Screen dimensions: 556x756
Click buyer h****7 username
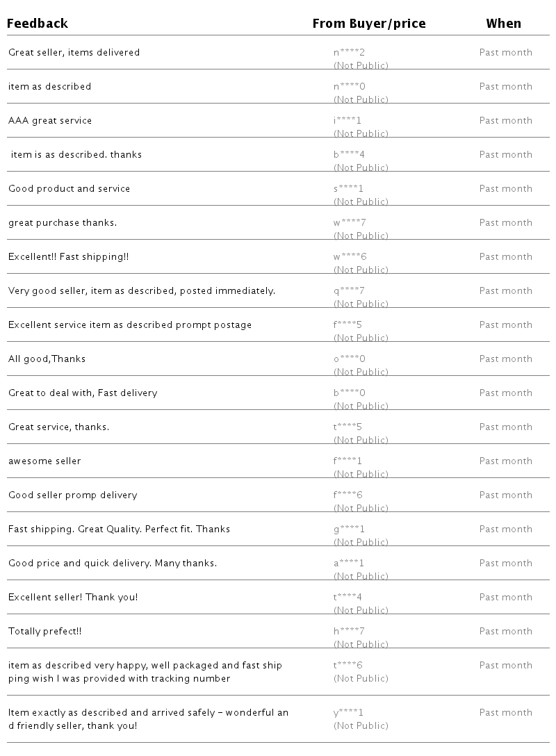[x=349, y=631]
